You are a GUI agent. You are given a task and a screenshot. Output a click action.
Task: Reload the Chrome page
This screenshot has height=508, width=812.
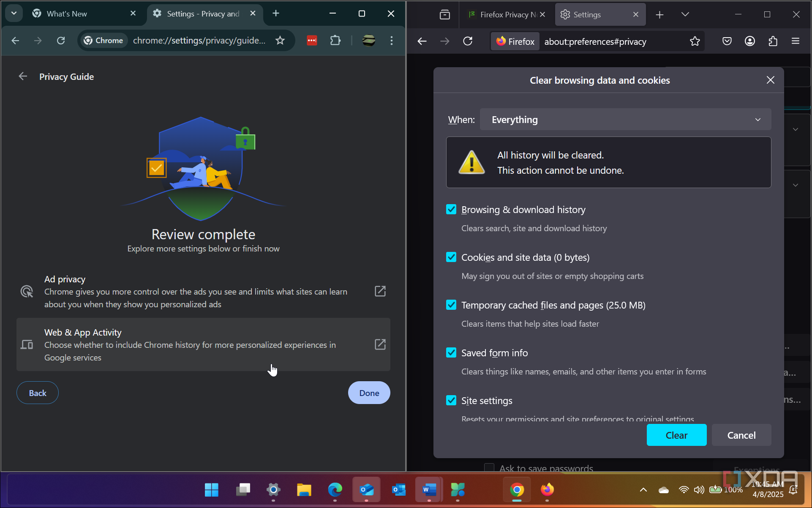[61, 41]
